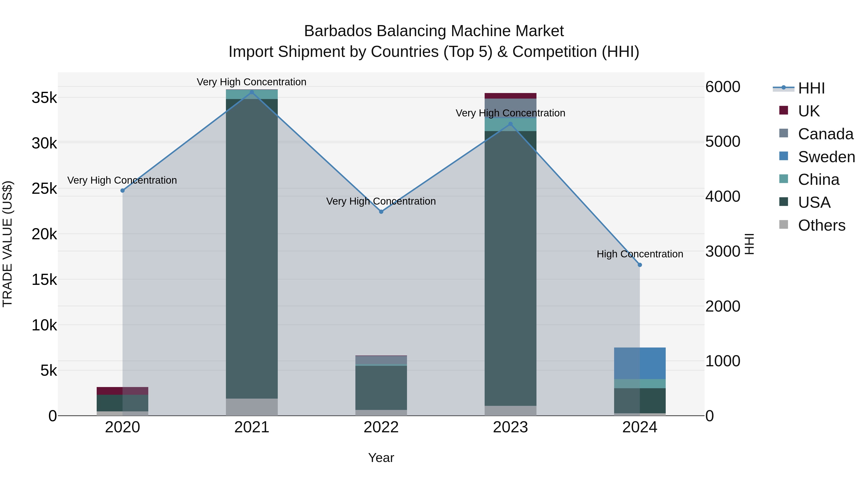Click the 'High Concentration' annotation for 2024
The image size is (868, 488).
640,254
